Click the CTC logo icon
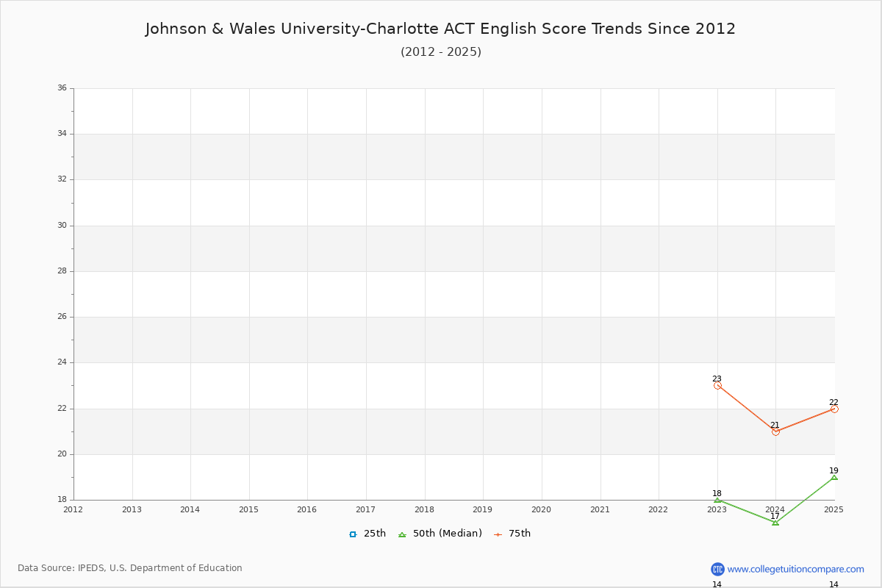The height and width of the screenshot is (588, 882). pos(717,569)
